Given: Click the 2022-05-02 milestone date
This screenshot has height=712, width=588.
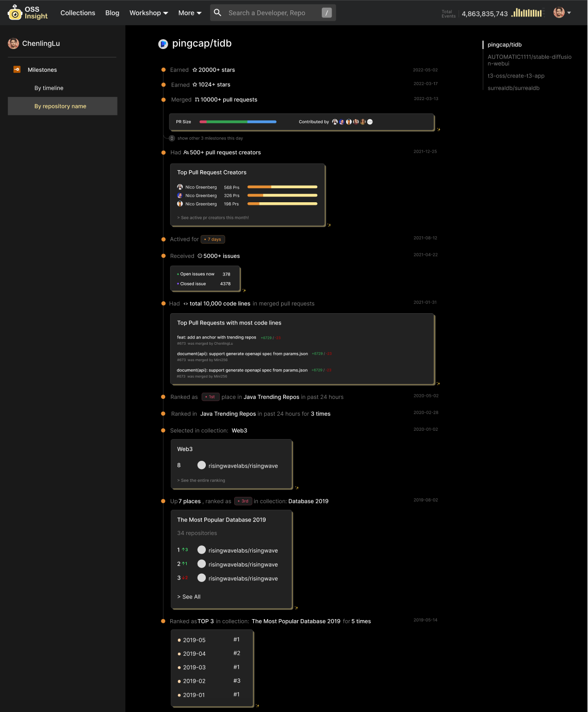Looking at the screenshot, I should pyautogui.click(x=425, y=70).
